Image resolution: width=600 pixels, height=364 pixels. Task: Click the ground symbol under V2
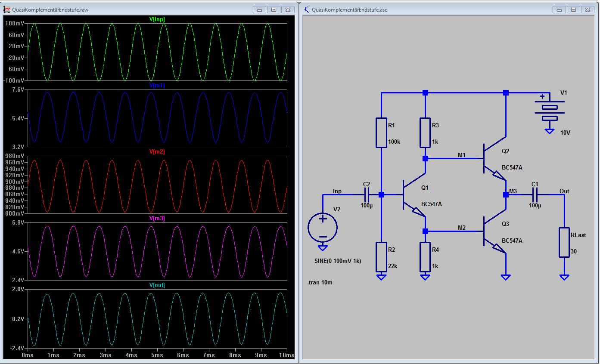tap(323, 247)
